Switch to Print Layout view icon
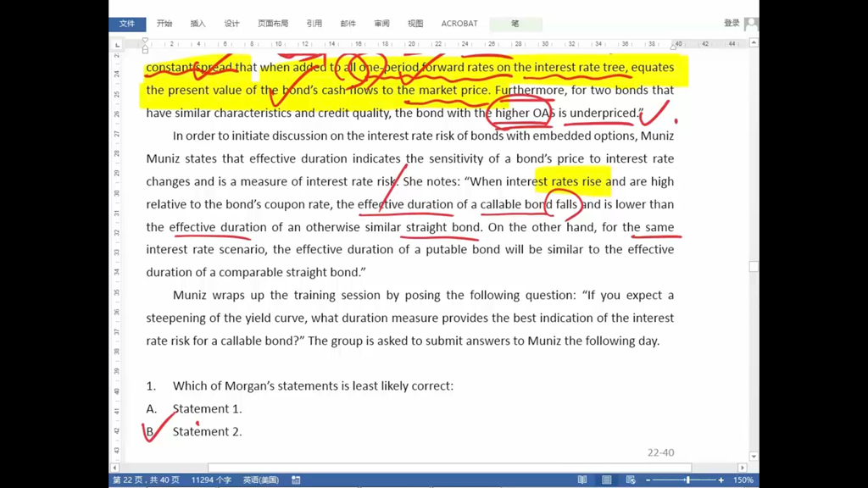 607,480
